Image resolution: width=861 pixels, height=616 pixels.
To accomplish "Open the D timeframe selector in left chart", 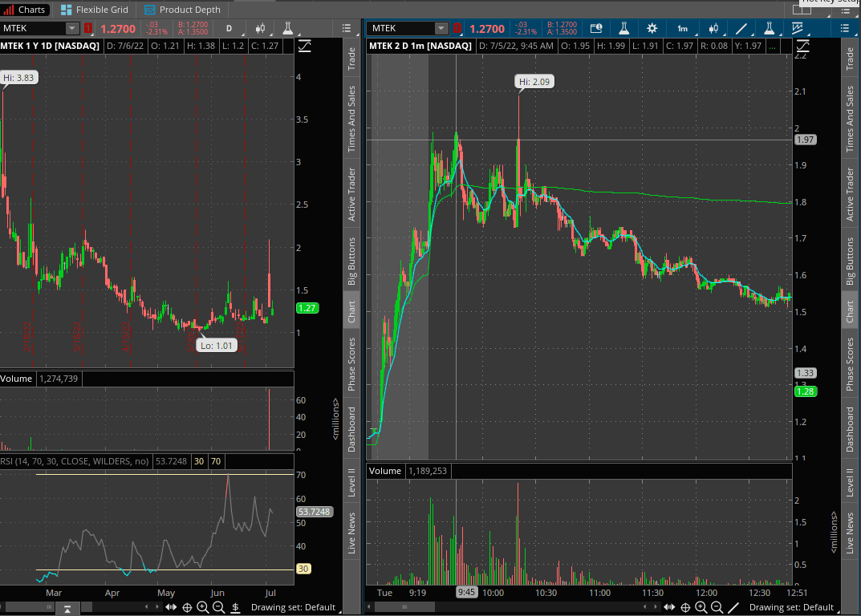I will click(229, 29).
